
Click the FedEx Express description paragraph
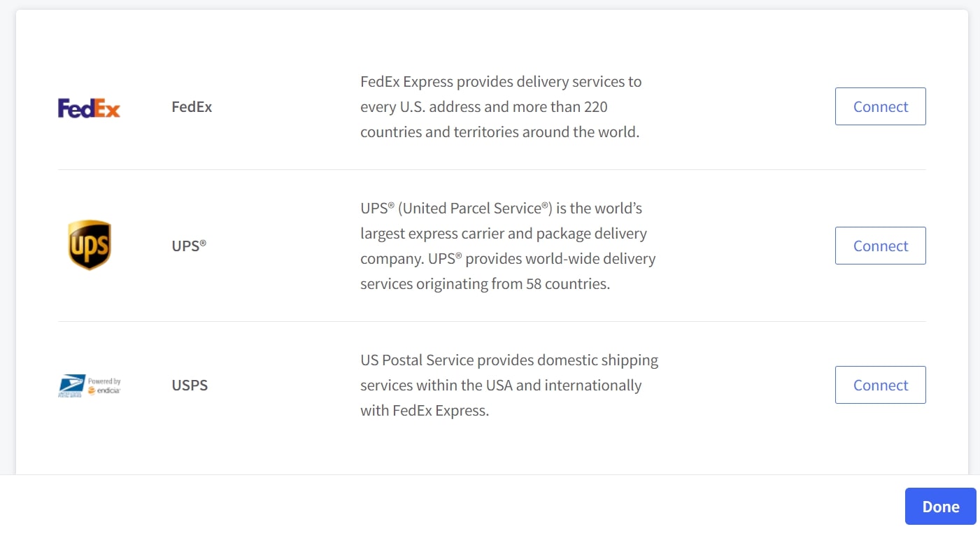click(501, 107)
